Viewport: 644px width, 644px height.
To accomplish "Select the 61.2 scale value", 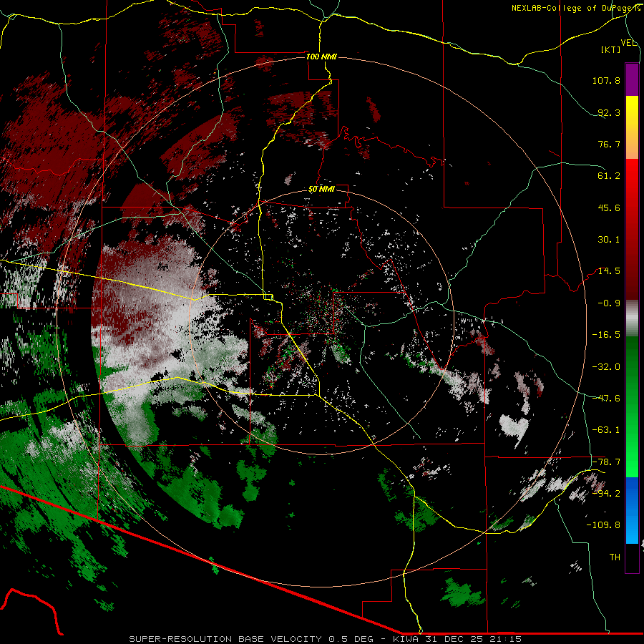I will 609,176.
